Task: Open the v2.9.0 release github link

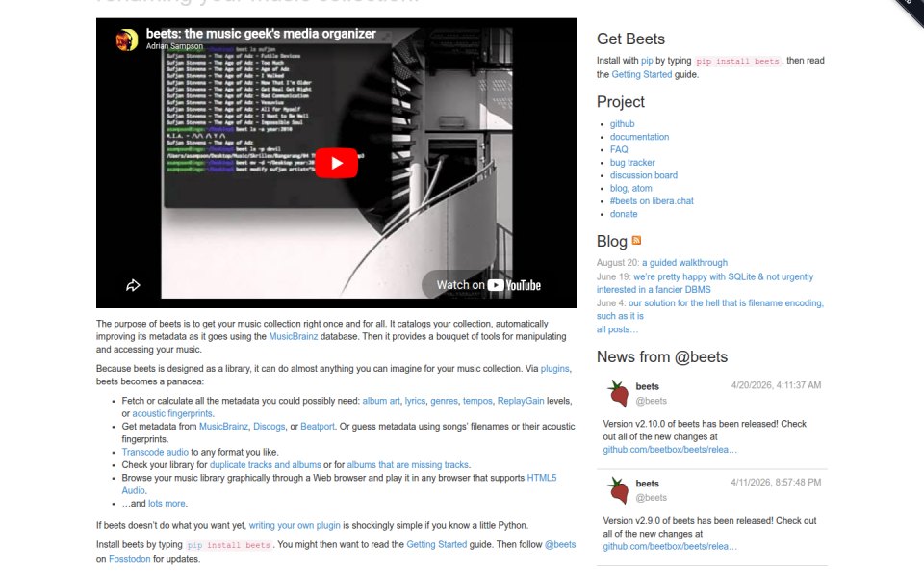Action: click(670, 547)
